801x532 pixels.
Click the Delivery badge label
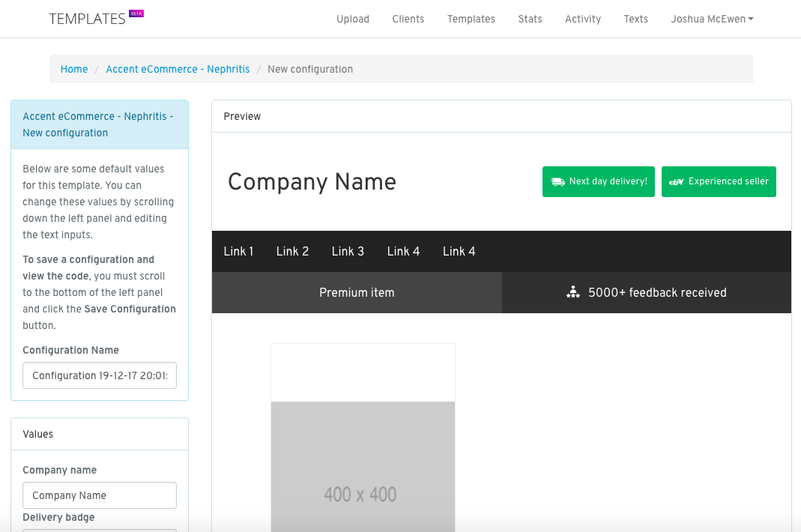(x=58, y=517)
